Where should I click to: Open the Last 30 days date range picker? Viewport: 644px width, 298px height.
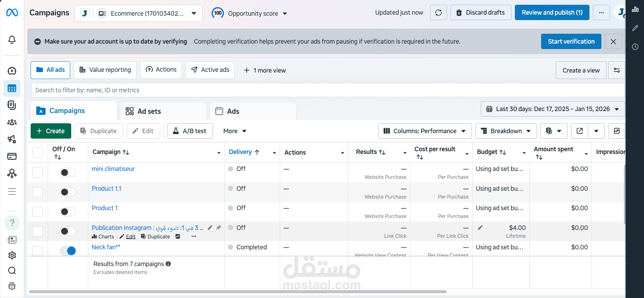553,109
